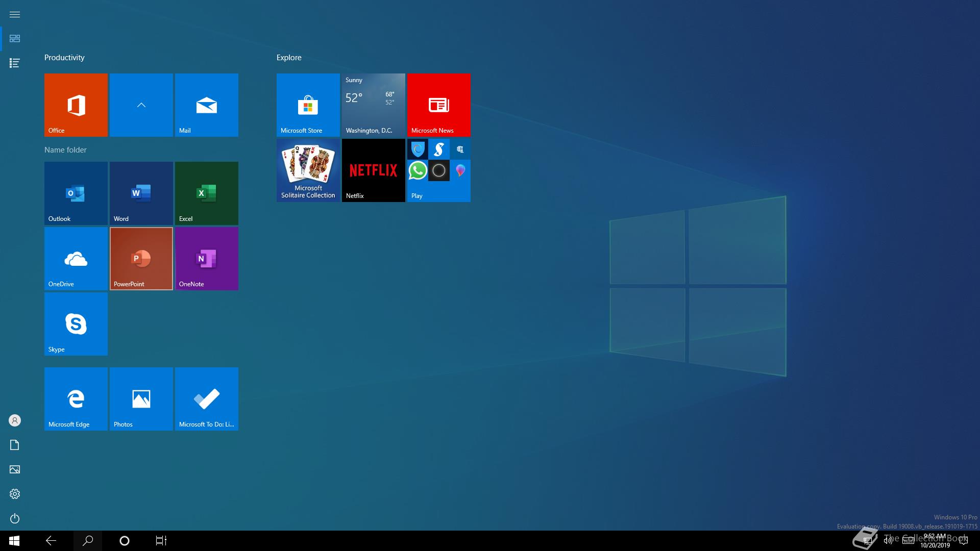The width and height of the screenshot is (980, 551).
Task: Open the Documents folder shortcut
Action: pyautogui.click(x=15, y=445)
